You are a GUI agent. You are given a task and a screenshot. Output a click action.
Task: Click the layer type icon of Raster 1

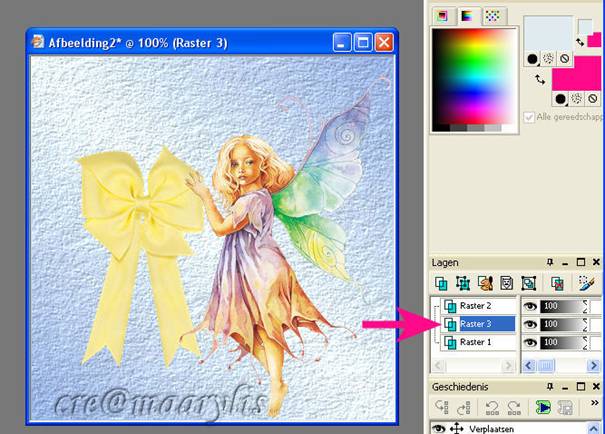click(x=450, y=343)
